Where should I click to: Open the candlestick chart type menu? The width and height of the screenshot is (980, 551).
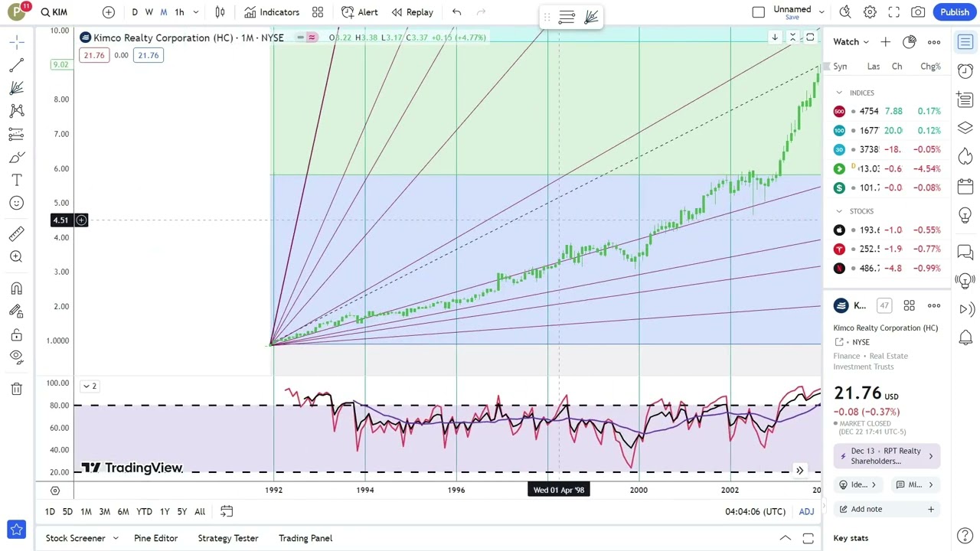click(220, 12)
